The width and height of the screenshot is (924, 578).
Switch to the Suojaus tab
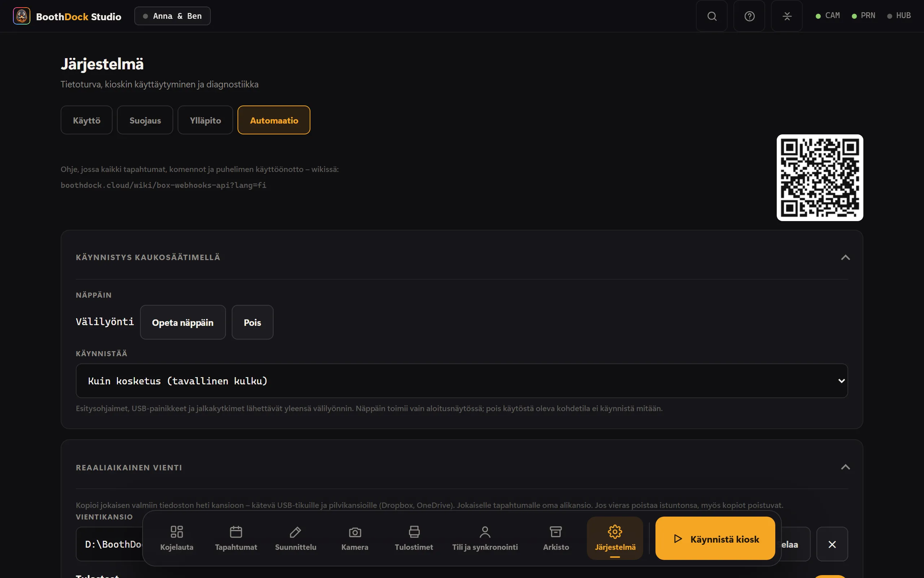(145, 120)
